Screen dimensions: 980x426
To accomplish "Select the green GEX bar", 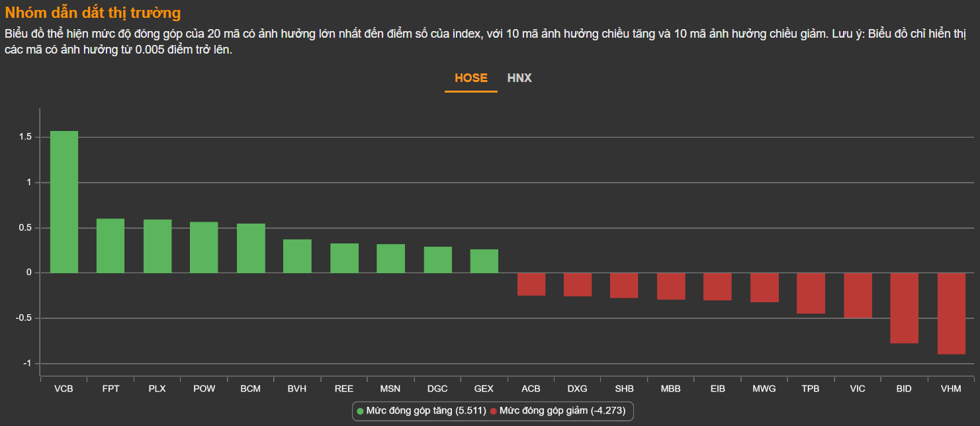I will (484, 261).
